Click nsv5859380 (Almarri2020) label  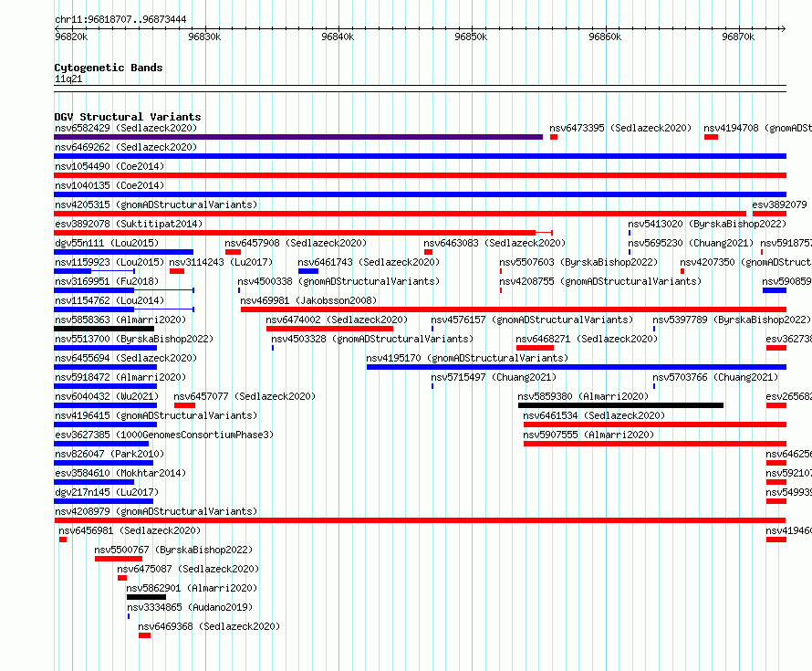(583, 396)
